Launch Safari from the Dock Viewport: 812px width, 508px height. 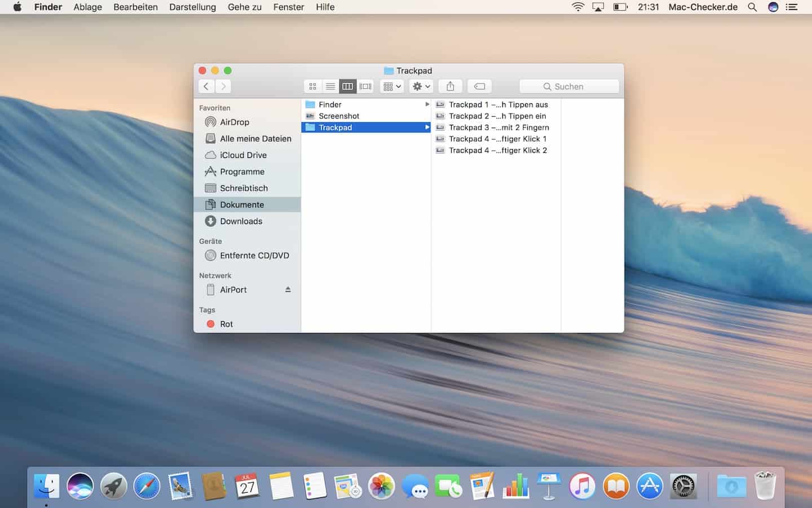click(147, 485)
